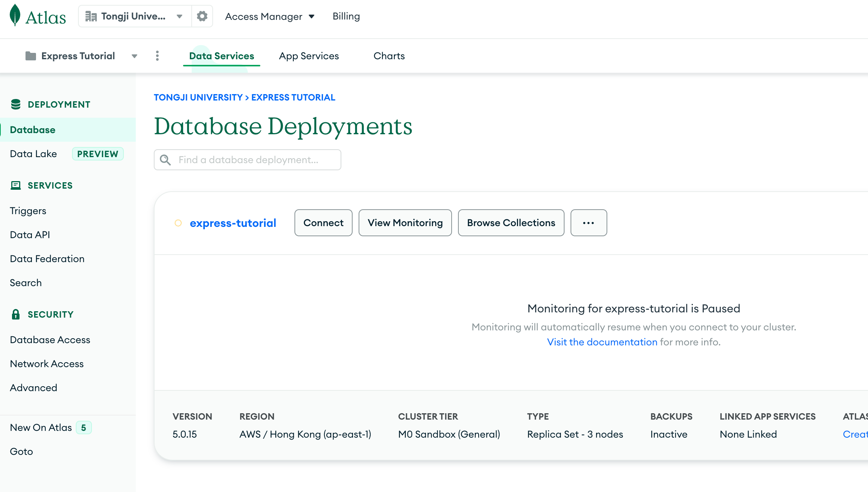
Task: Click type Replica Set - 3 nodes
Action: pos(575,434)
